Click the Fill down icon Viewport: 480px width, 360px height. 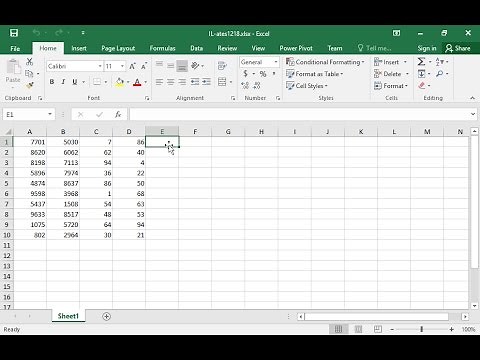[x=421, y=74]
